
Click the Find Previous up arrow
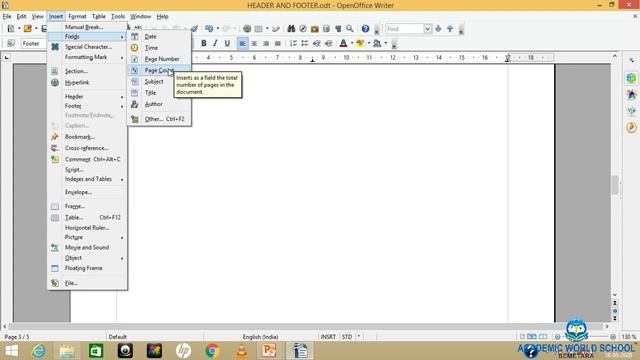(x=450, y=29)
